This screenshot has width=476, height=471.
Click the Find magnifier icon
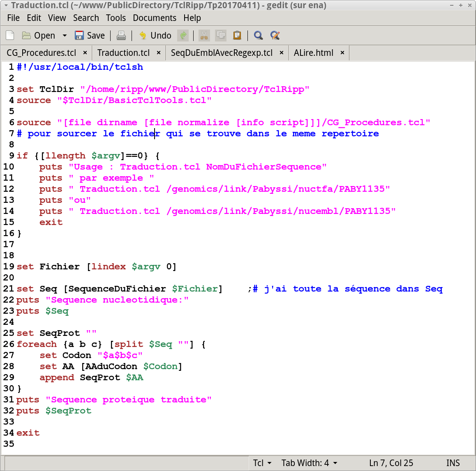(258, 35)
